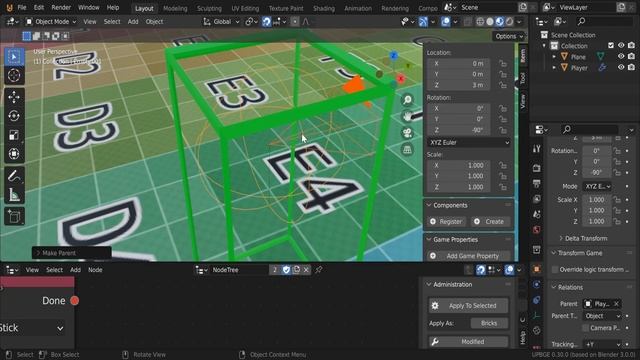Image resolution: width=640 pixels, height=360 pixels.
Task: Select the Transform tool
Action: [14, 154]
